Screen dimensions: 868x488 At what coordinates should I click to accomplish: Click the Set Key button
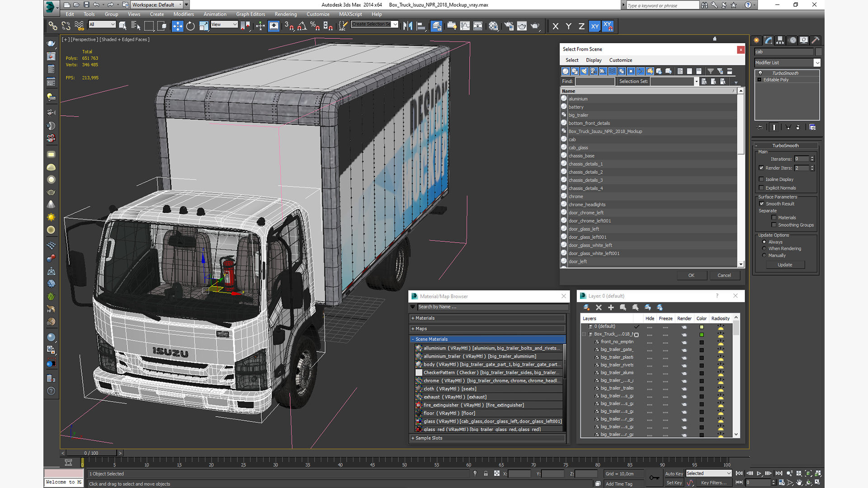coord(674,483)
